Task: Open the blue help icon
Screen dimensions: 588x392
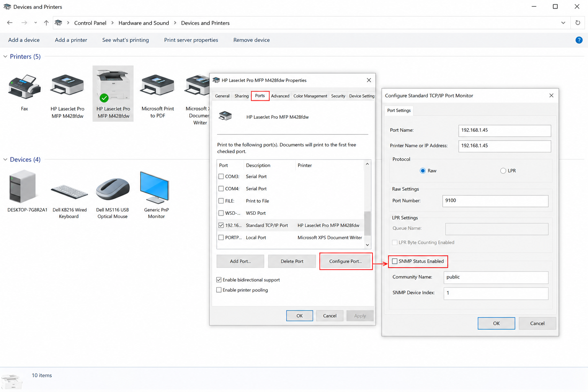Action: [579, 40]
